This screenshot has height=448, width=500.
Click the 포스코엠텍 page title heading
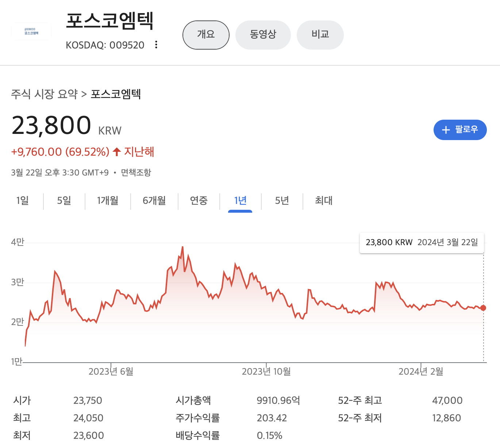point(110,21)
